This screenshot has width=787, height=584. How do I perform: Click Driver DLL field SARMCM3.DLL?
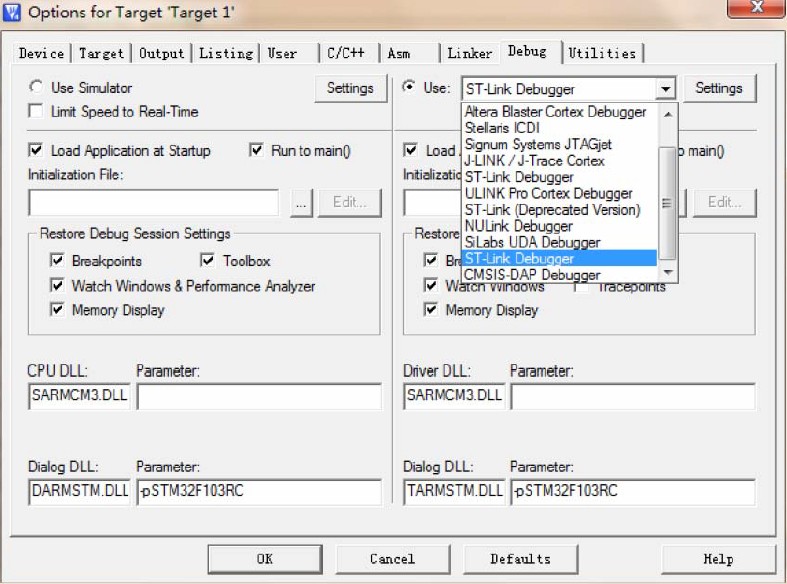(454, 396)
